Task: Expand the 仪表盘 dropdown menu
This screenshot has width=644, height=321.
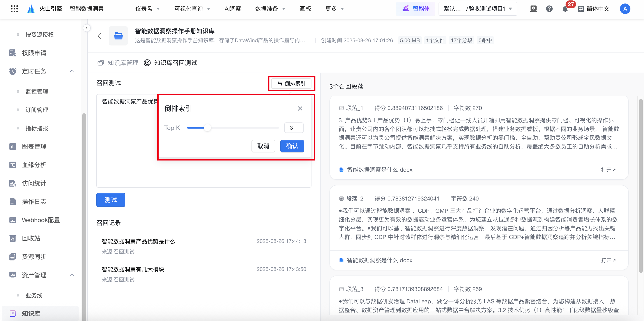Action: (147, 9)
